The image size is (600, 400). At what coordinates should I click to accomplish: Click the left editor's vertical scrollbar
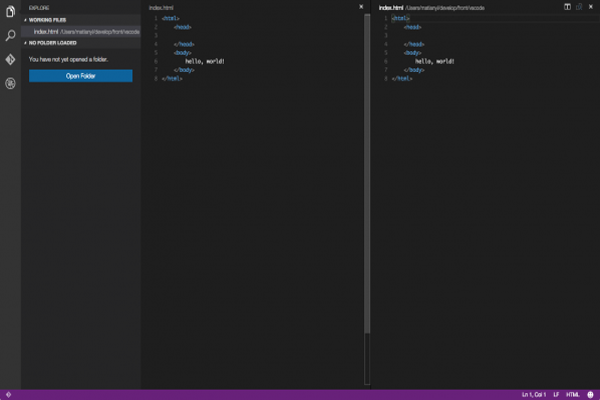(366, 170)
